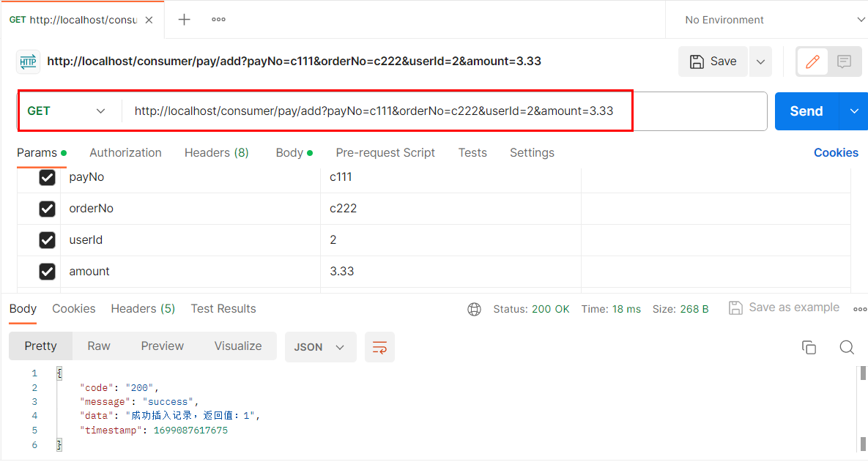Toggle word wrap in response body
This screenshot has width=868, height=462.
[x=379, y=348]
